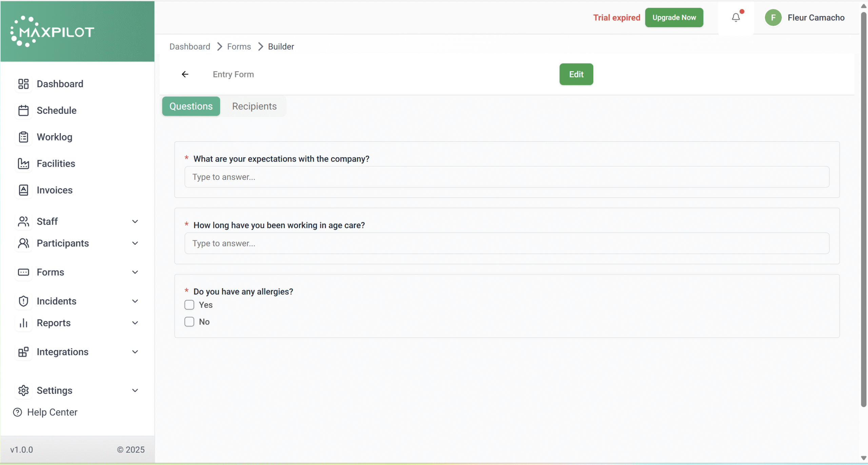Open Facilities via its factory icon
The width and height of the screenshot is (868, 465).
click(23, 163)
